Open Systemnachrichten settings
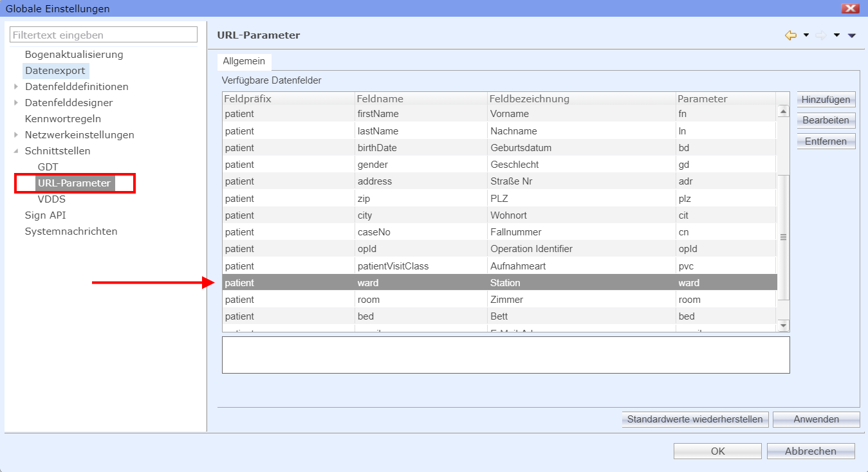The image size is (868, 472). point(71,231)
